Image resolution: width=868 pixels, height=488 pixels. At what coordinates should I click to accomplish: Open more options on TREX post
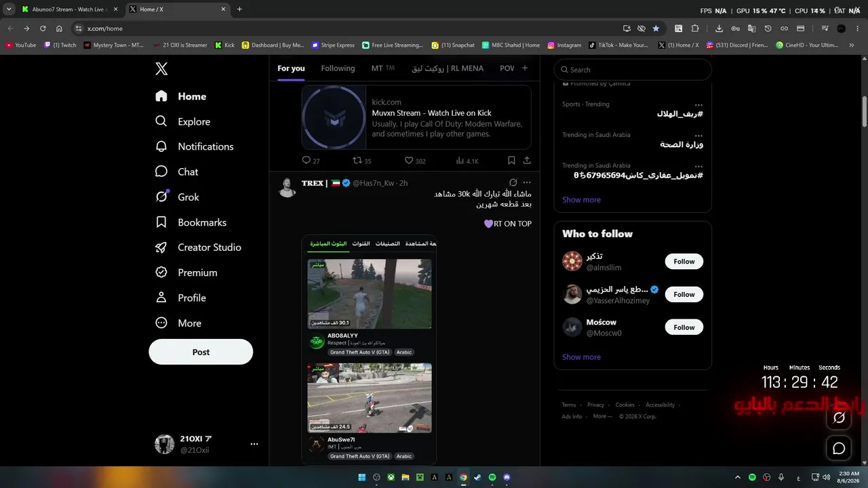[527, 183]
